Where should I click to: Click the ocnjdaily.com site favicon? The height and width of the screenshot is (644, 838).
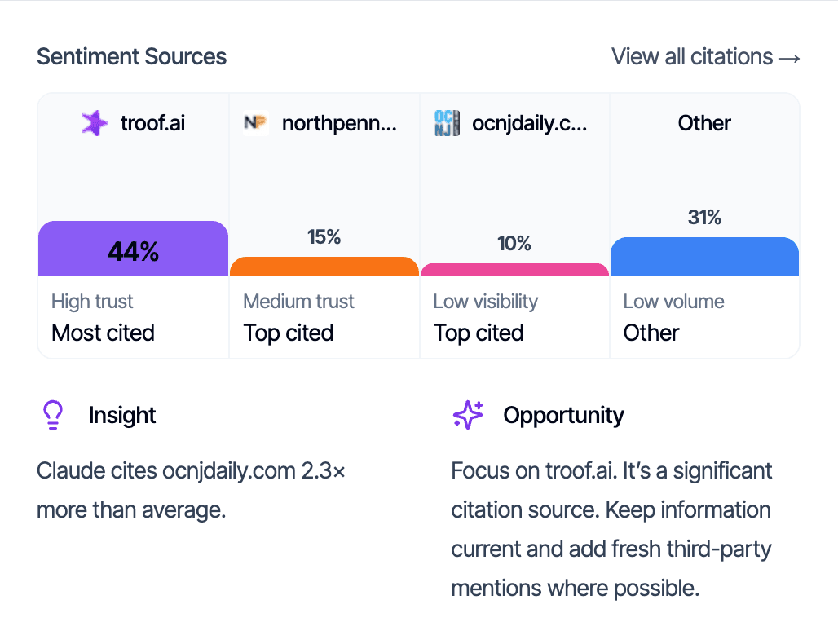pyautogui.click(x=446, y=123)
